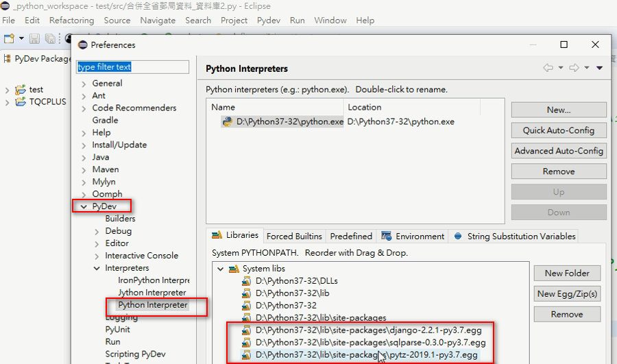617x364 pixels.
Task: Select PyUnit in the PyDev tree
Action: click(x=117, y=329)
